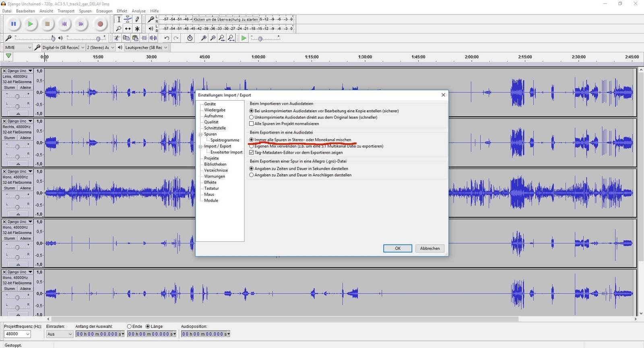Click the Undo arrow icon
The width and height of the screenshot is (644, 348).
pyautogui.click(x=167, y=38)
